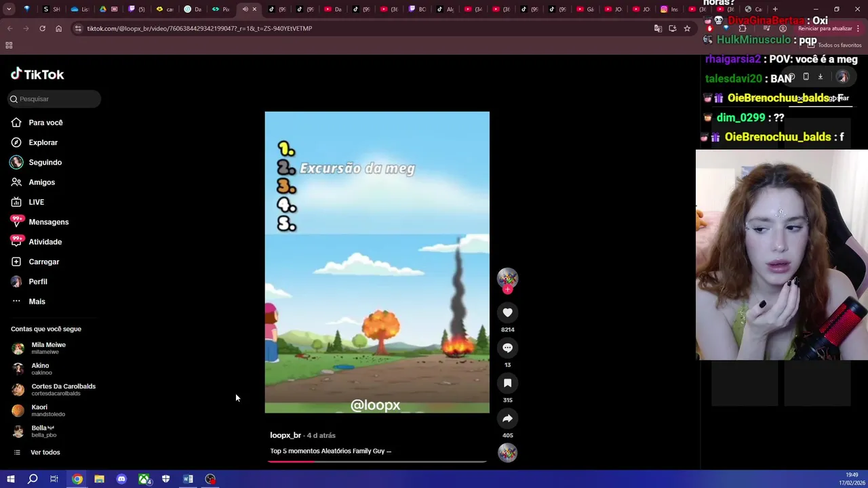The width and height of the screenshot is (868, 488).
Task: Open Bella followed account
Action: pos(34,431)
